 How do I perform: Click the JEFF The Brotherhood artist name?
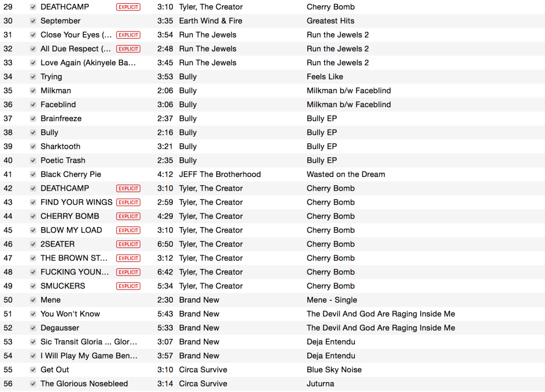pos(220,175)
